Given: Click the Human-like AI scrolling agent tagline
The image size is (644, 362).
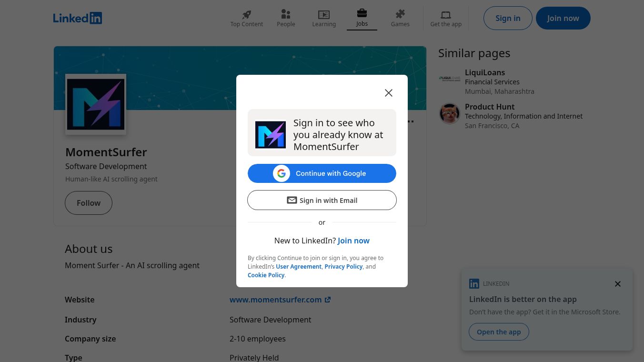Looking at the screenshot, I should [111, 179].
